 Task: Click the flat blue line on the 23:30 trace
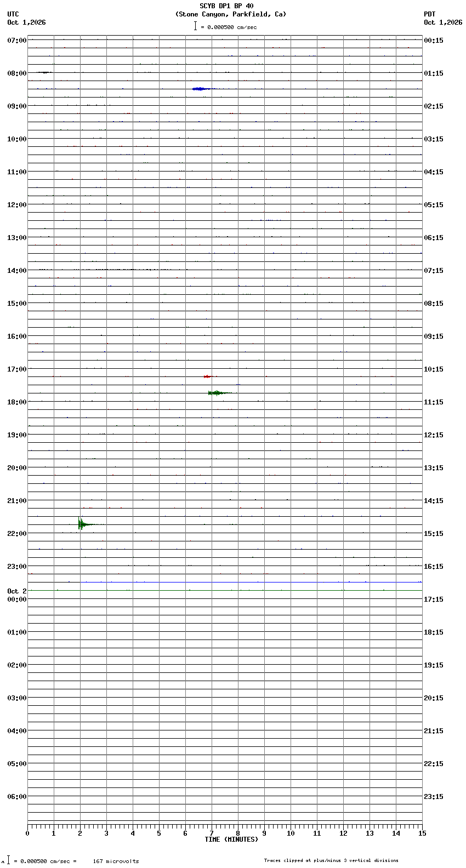click(251, 582)
